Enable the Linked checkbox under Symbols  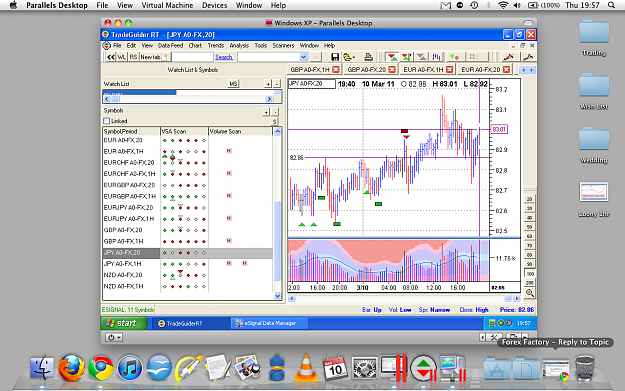(x=106, y=121)
